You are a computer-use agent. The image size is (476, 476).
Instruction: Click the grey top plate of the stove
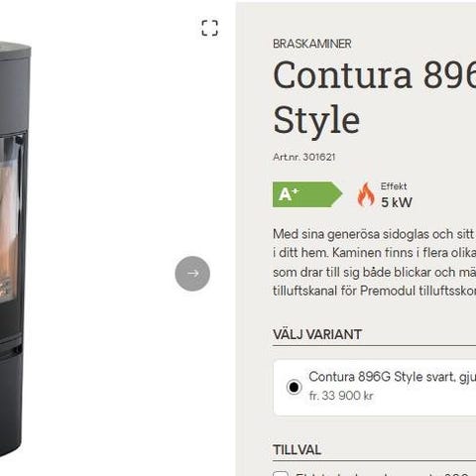15,51
